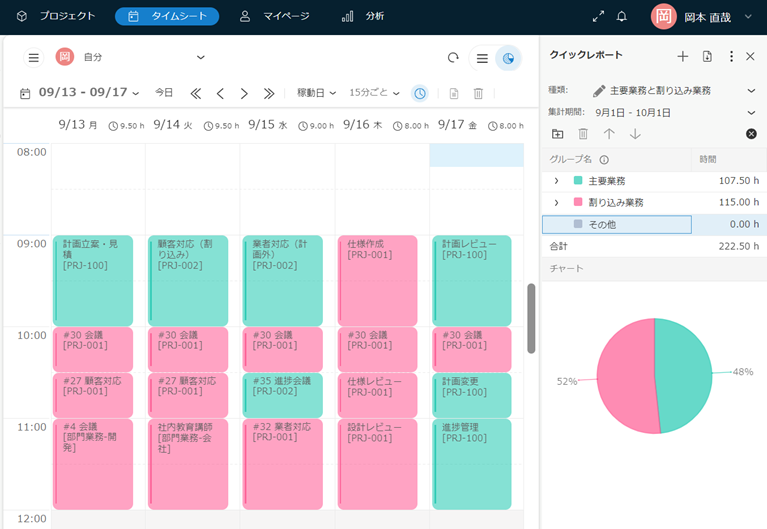
Task: Click the teal 48% pie slice
Action: 685,376
